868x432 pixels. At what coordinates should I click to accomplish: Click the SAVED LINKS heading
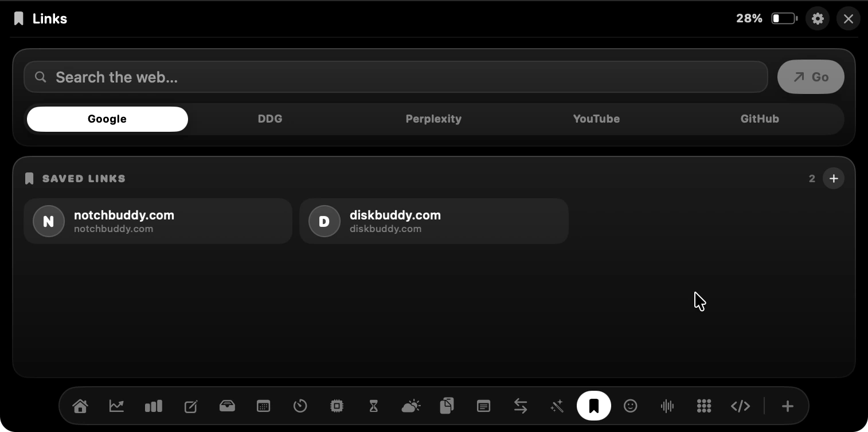coord(84,179)
